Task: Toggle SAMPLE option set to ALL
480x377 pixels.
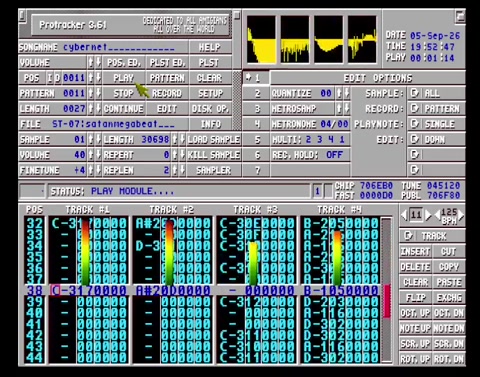Action: click(x=436, y=93)
